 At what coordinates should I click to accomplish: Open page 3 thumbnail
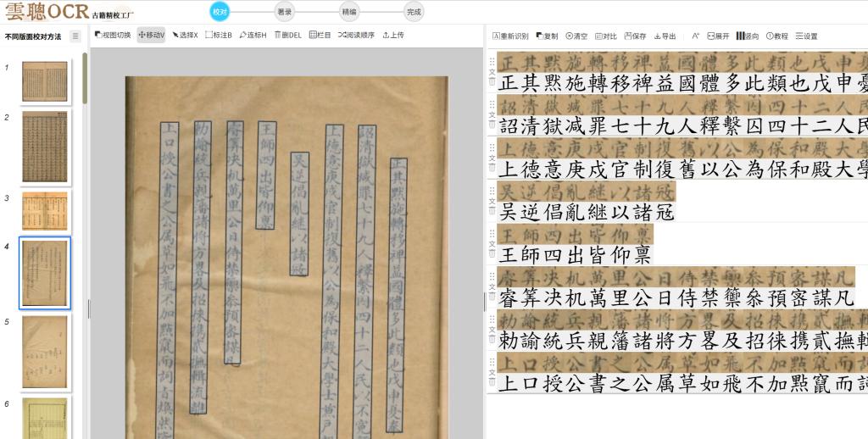click(x=45, y=211)
